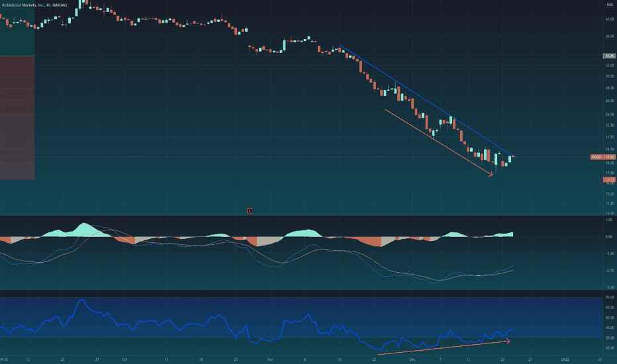Click the 70.00 level on the RSI scale
The image size is (617, 364).
tap(610, 298)
